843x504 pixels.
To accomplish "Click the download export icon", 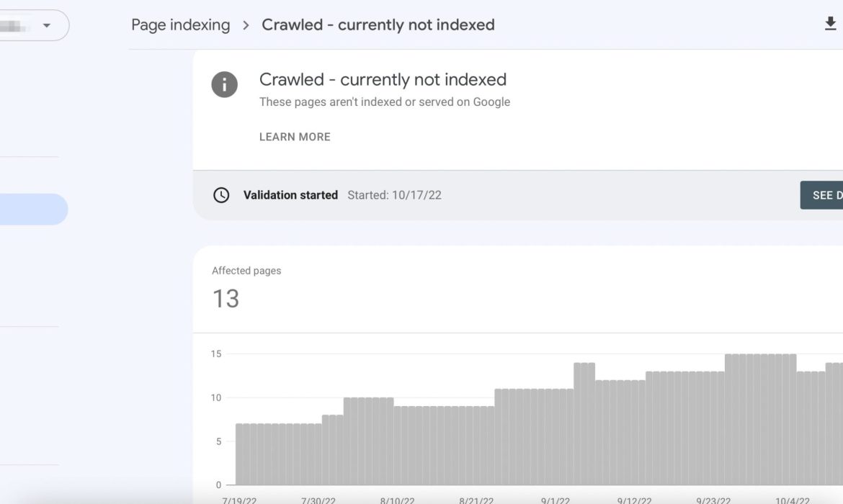I will [830, 24].
